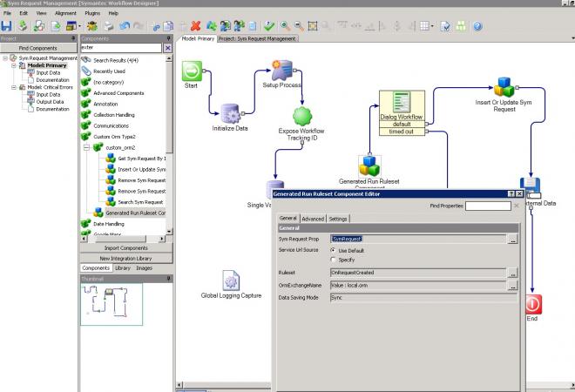This screenshot has height=392, width=575.
Task: Click the editor dialog help button
Action: [x=511, y=193]
